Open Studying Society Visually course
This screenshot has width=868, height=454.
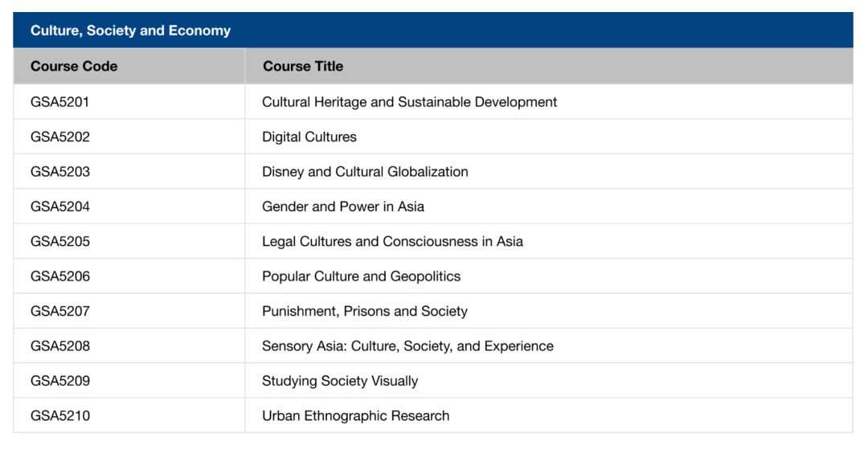(340, 381)
